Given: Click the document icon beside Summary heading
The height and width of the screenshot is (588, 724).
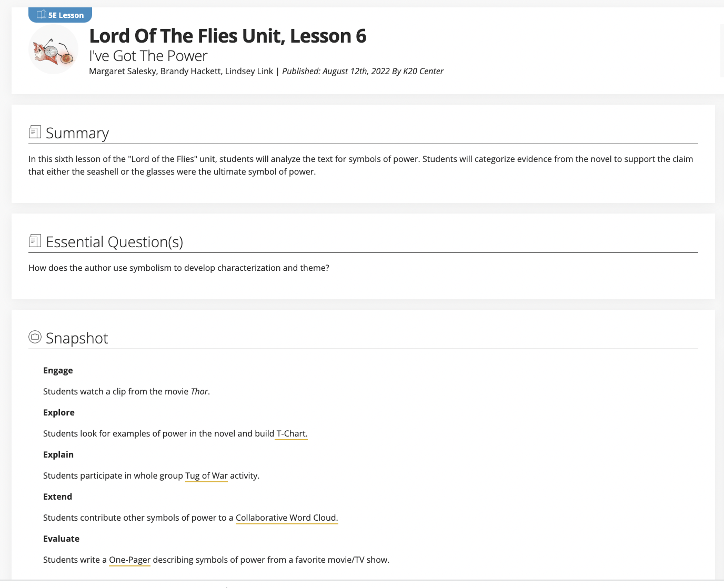Looking at the screenshot, I should pos(34,131).
